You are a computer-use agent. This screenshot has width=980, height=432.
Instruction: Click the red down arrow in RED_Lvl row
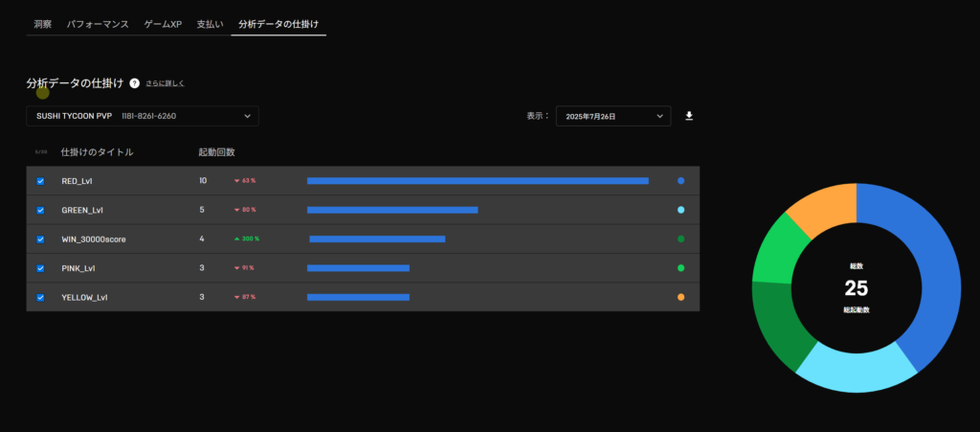tap(236, 181)
